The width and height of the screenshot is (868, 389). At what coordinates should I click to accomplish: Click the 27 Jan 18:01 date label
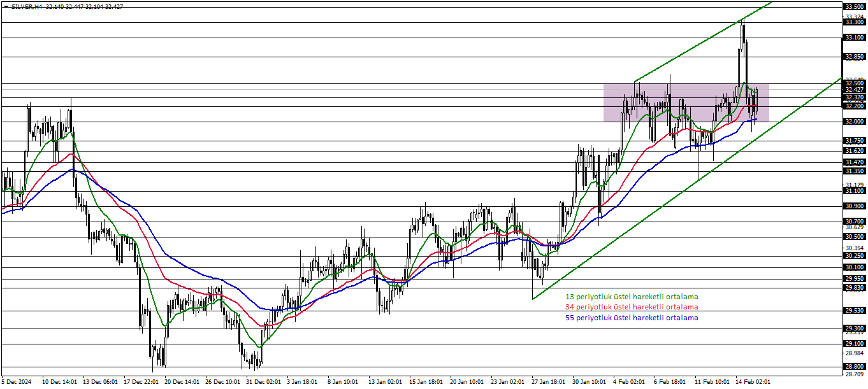click(x=549, y=382)
